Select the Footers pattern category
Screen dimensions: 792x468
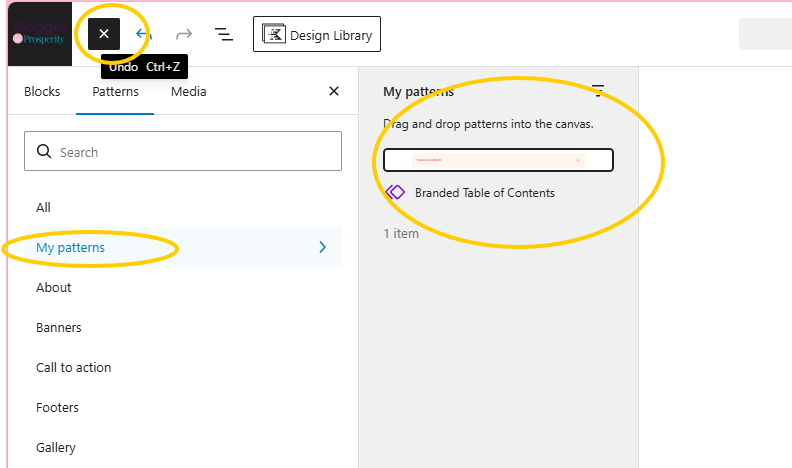click(x=183, y=407)
